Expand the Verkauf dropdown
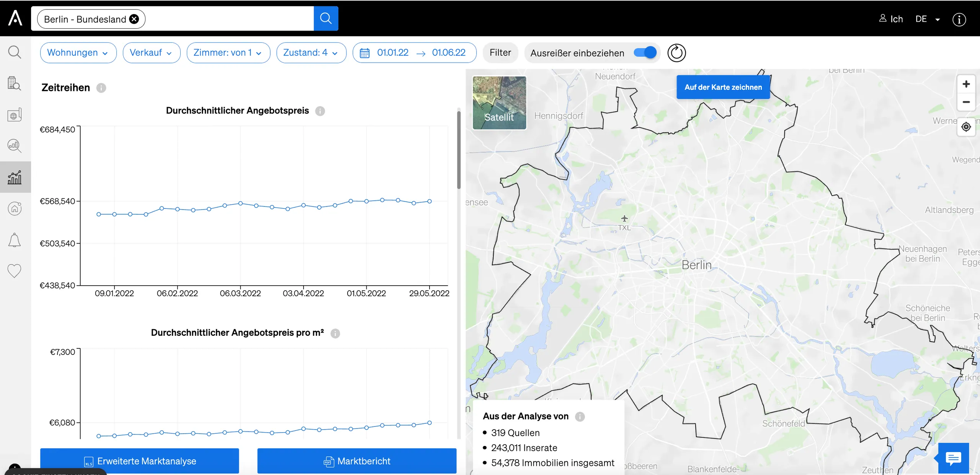Viewport: 980px width, 475px height. pos(151,53)
